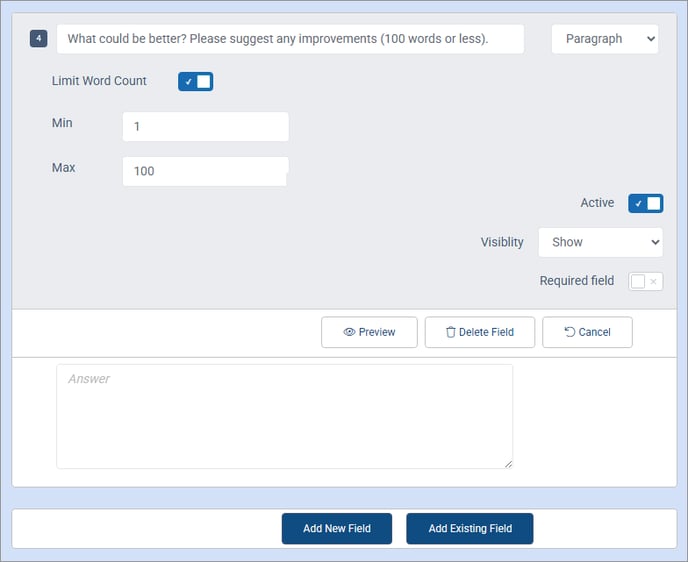
Task: Click the trash icon on Delete Field
Action: tap(450, 332)
